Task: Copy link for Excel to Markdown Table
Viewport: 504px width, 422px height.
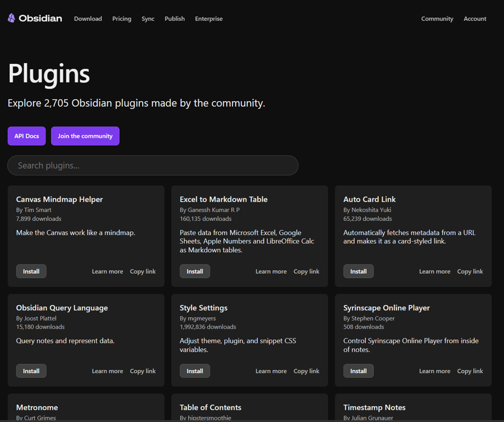Action: click(306, 271)
